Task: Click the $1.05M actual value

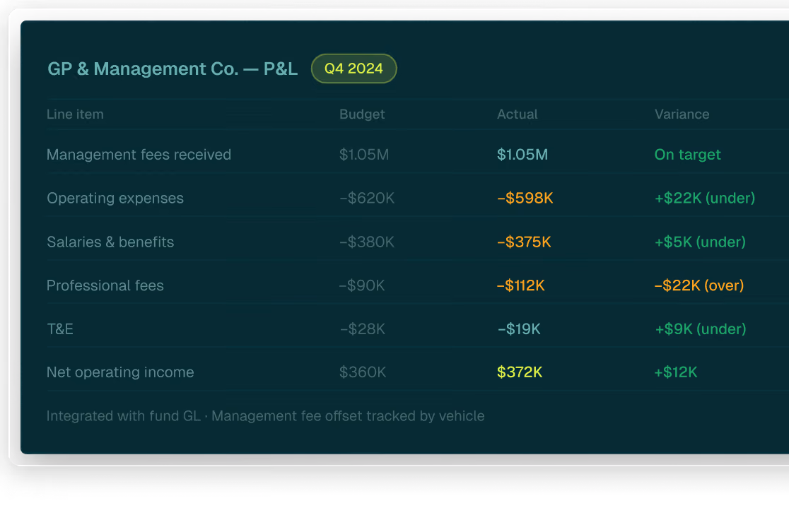Action: click(x=522, y=154)
